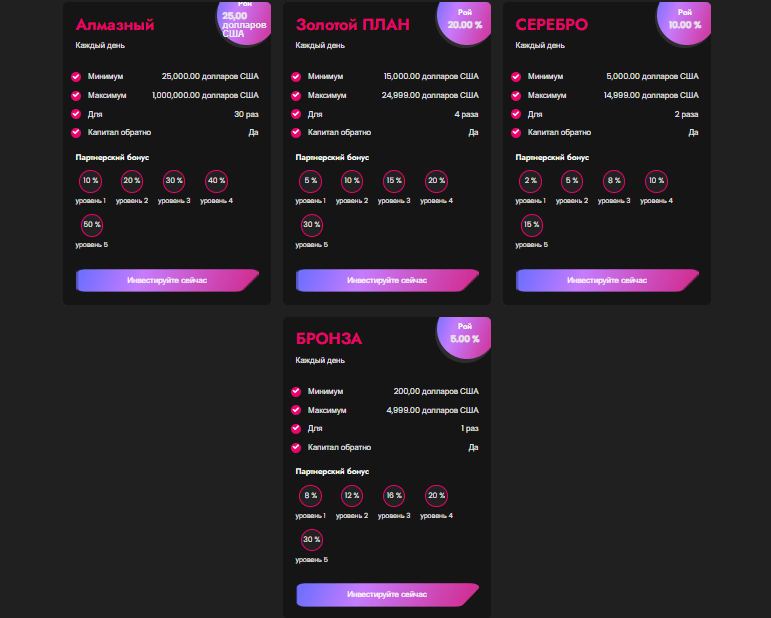Click the Для checkmark icon in Золотой ПЛАН card
This screenshot has width=771, height=618.
296,114
